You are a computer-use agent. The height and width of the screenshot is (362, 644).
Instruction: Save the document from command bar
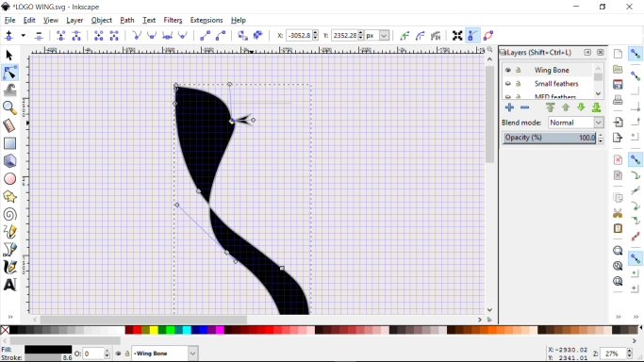[x=618, y=85]
